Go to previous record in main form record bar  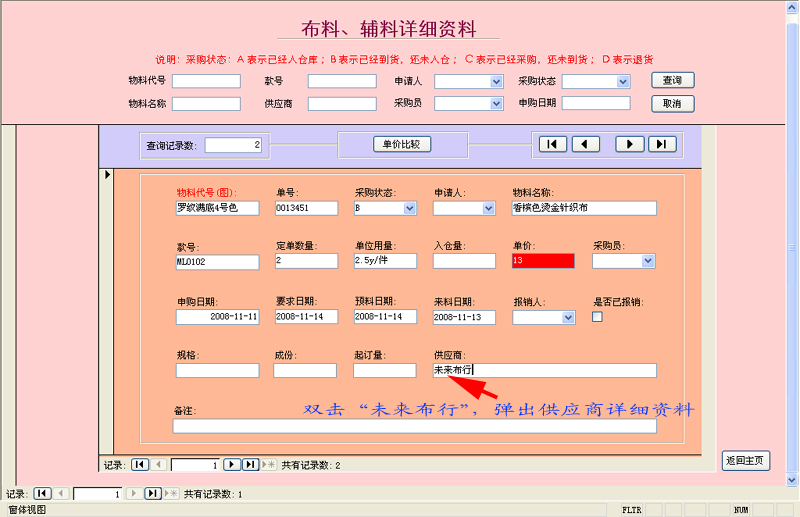[x=61, y=494]
